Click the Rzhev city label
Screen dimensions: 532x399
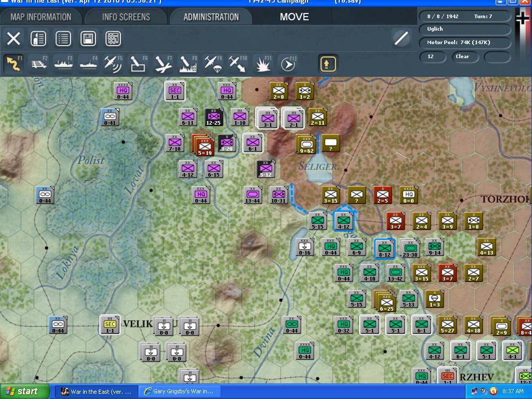(477, 377)
